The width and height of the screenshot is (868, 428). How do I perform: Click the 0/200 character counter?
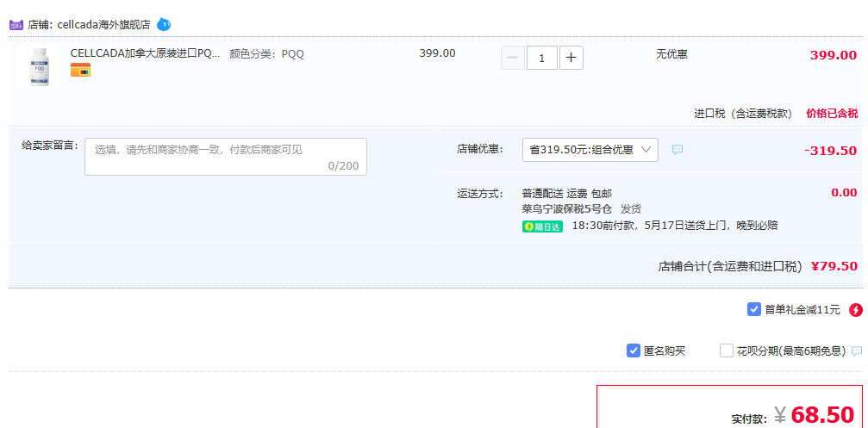(343, 166)
